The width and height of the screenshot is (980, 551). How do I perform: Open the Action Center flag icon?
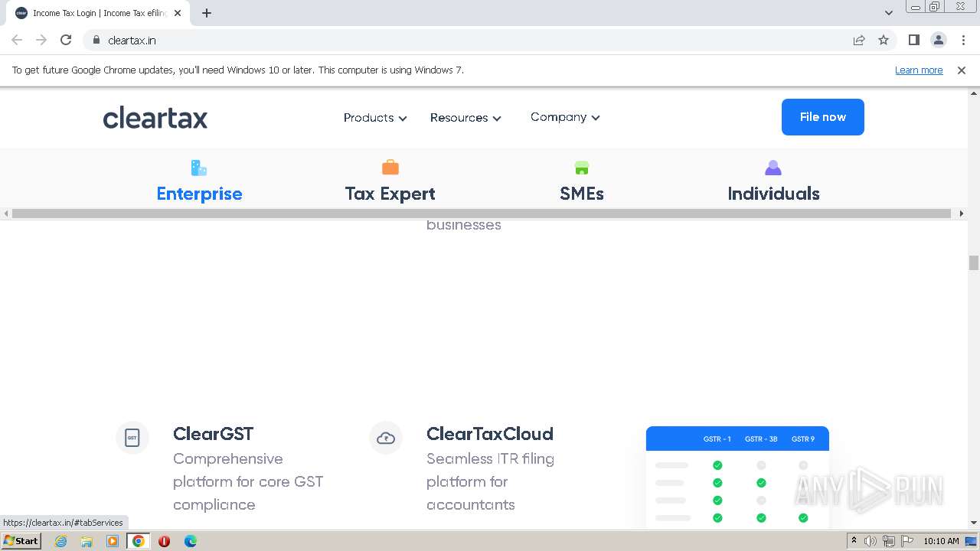click(907, 541)
